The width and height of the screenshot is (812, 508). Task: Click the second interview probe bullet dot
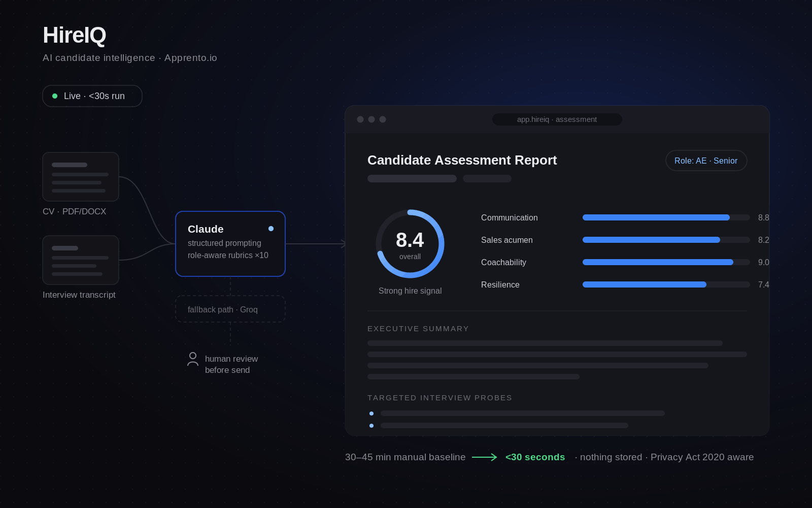click(371, 426)
